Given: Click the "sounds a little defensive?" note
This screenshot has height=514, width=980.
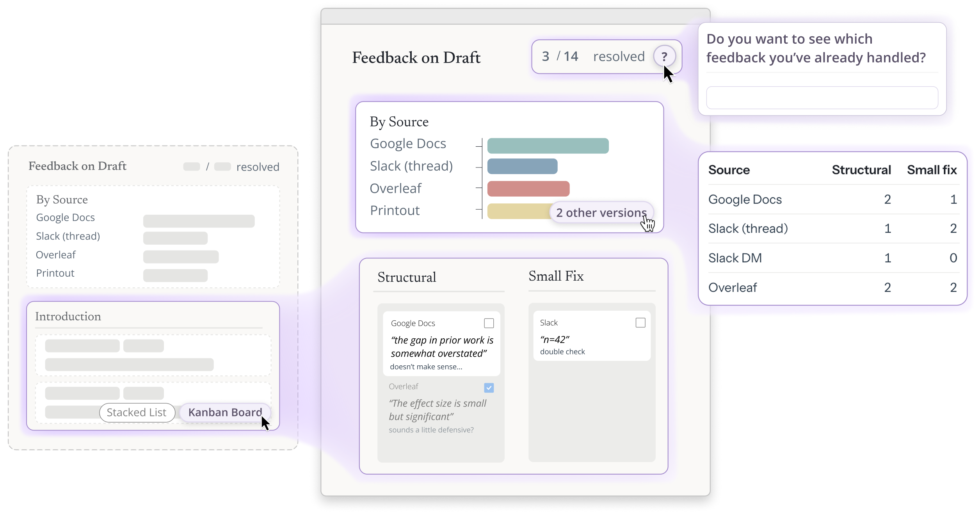Looking at the screenshot, I should coord(431,430).
